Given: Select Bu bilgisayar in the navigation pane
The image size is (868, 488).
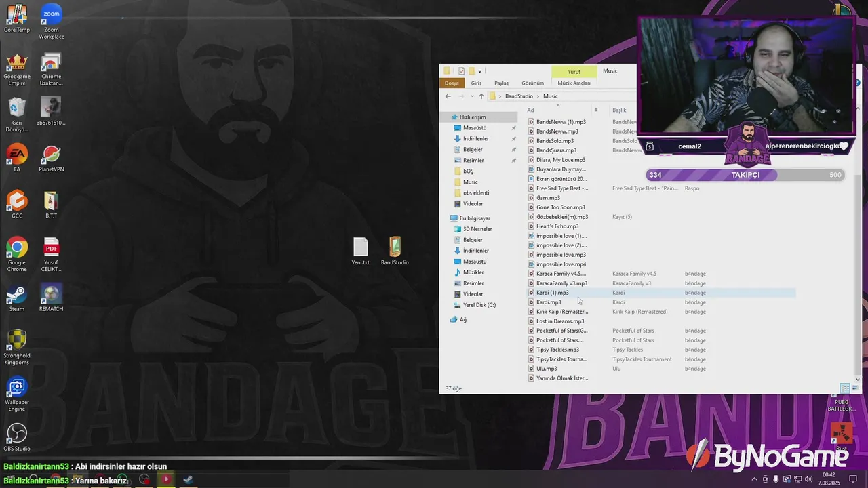Looking at the screenshot, I should [475, 218].
